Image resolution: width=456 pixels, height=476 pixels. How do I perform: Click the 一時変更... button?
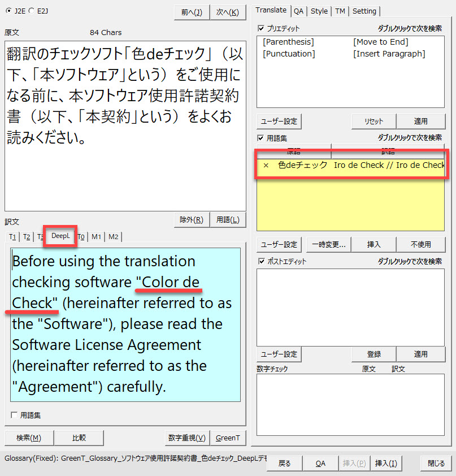[x=329, y=244]
